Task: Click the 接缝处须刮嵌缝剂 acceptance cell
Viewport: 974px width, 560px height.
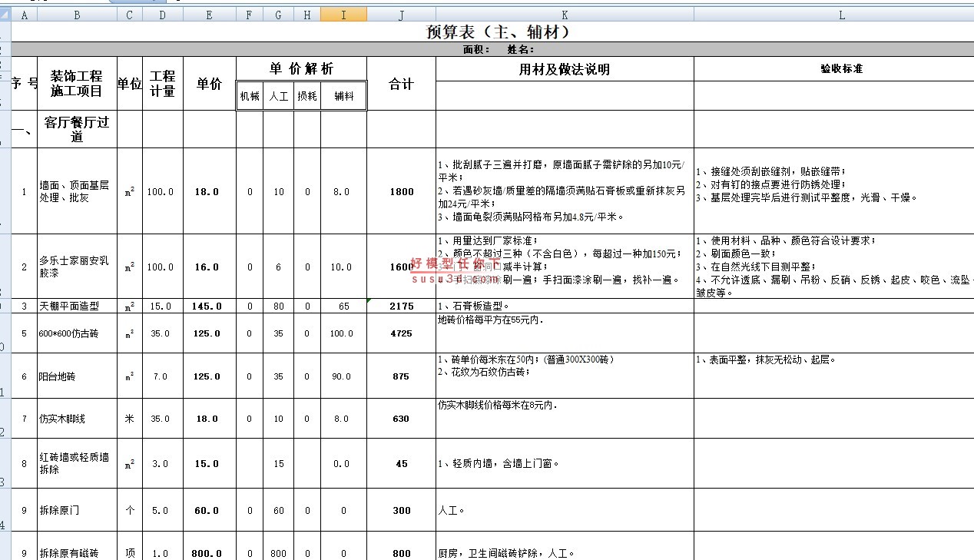Action: tap(834, 191)
